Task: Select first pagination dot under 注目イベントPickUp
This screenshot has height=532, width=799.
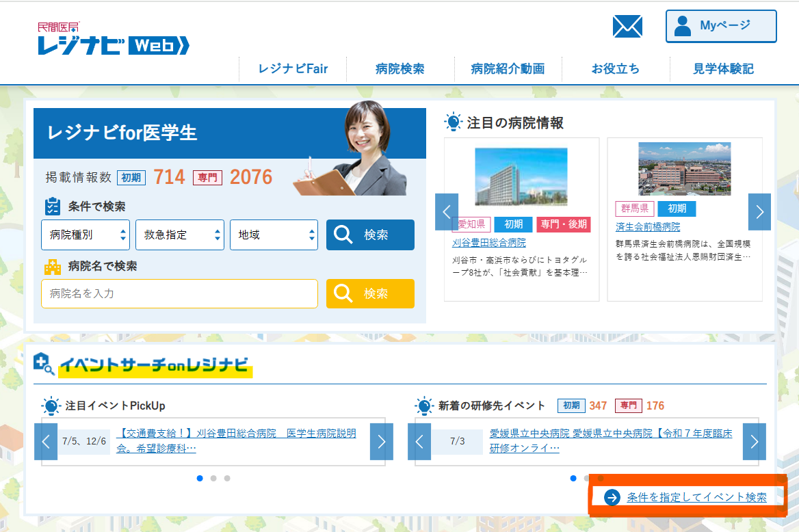Action: (x=200, y=478)
